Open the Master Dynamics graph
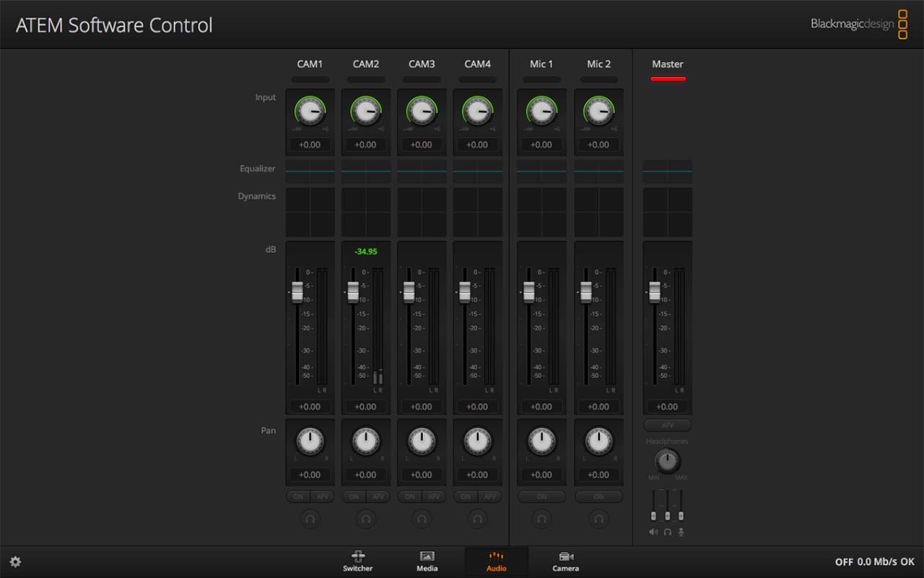 coord(667,212)
